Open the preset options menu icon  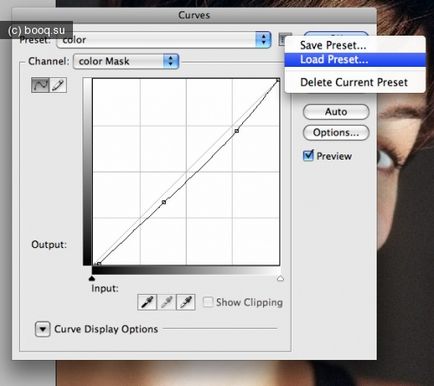(282, 40)
